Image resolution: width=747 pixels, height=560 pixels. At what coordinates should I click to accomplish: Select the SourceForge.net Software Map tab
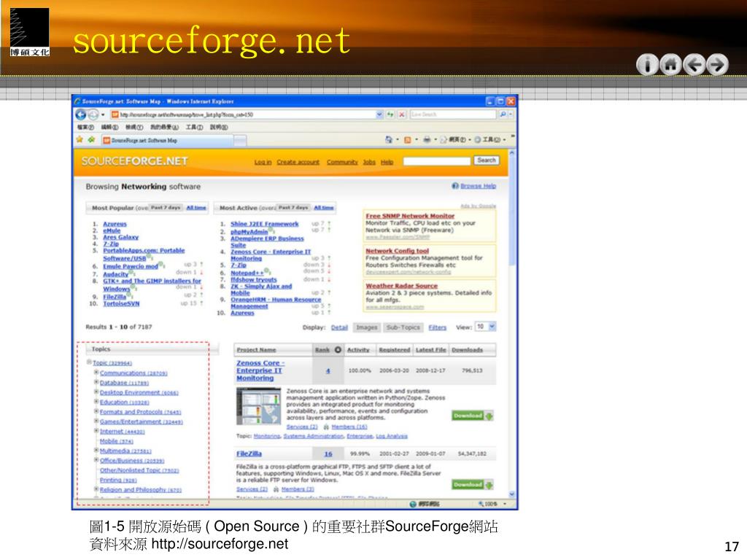point(167,141)
